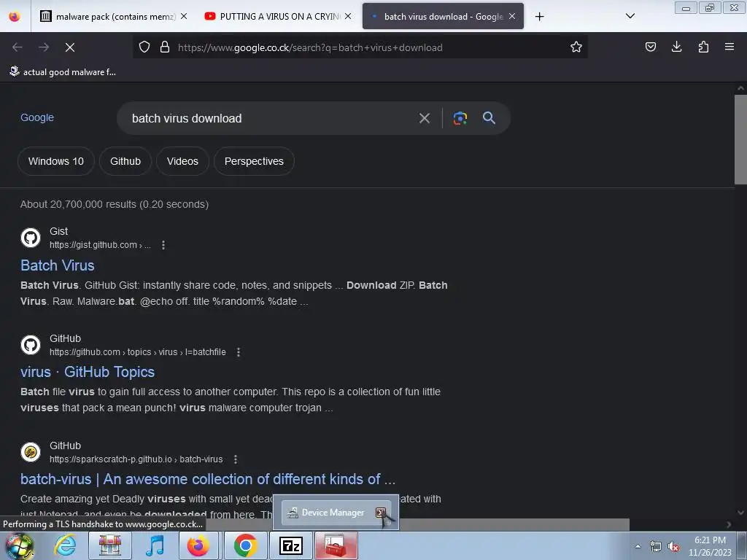This screenshot has height=560, width=747.
Task: Open Firefox application hamburger menu
Action: tap(729, 47)
